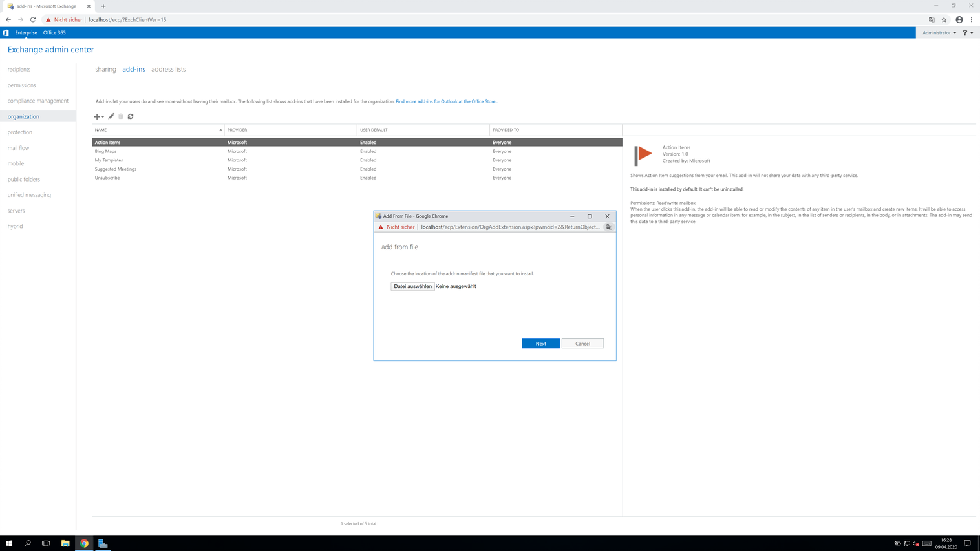Click the translate icon in popup address bar

(608, 227)
